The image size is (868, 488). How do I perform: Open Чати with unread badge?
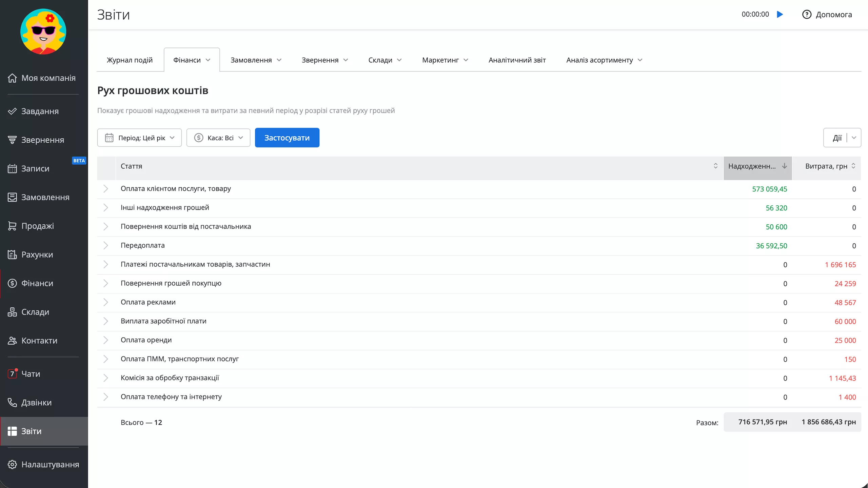[12, 373]
